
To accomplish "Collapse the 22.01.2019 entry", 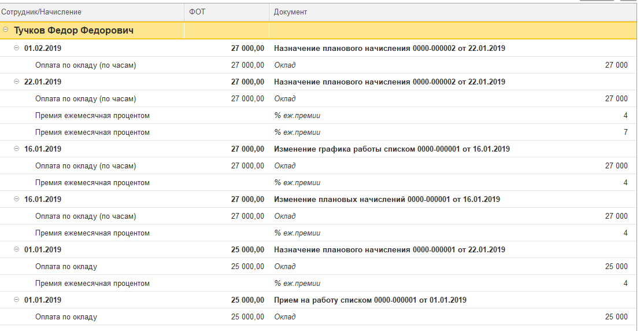I will tap(16, 82).
